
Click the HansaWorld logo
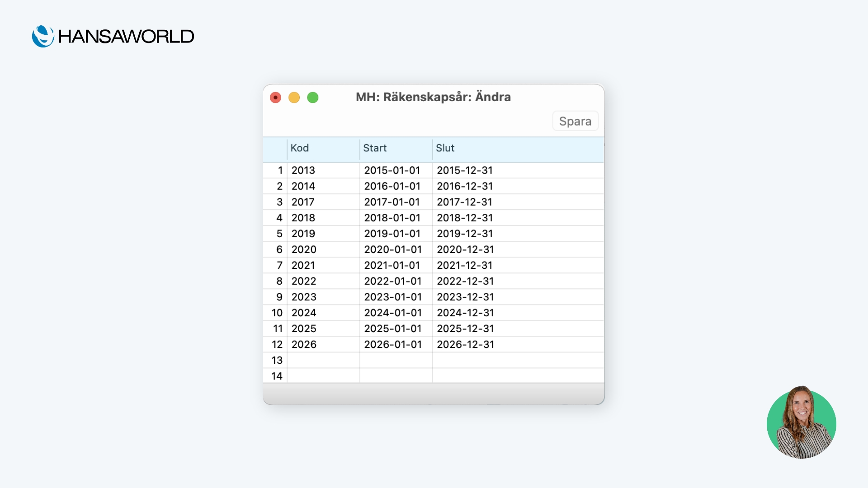[x=113, y=36]
